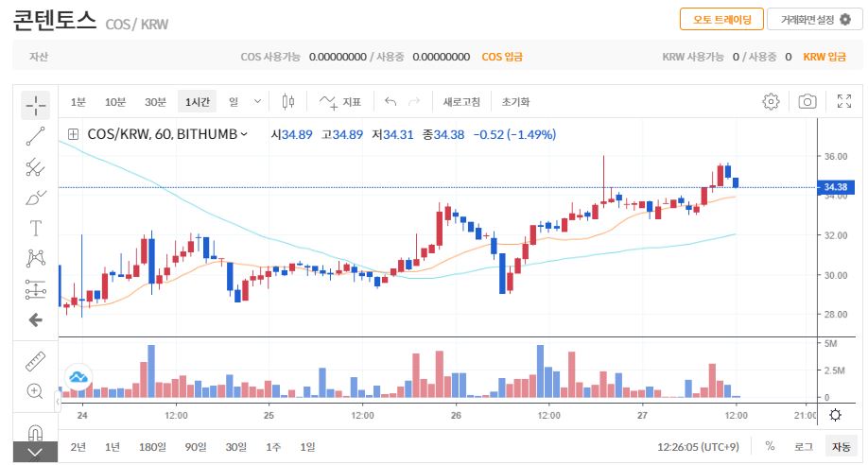Toggle 로그 logarithmic scale
This screenshot has height=465, width=868.
tap(804, 447)
